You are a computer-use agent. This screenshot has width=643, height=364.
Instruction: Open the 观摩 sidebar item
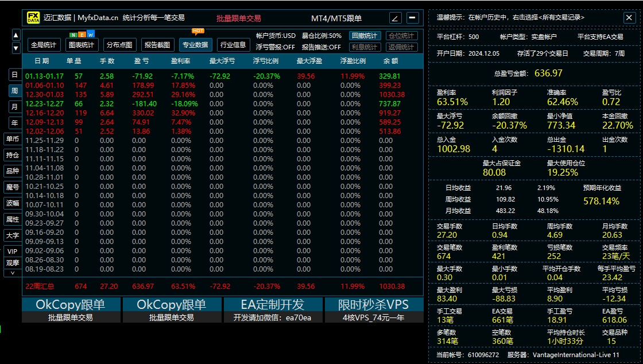[x=12, y=263]
